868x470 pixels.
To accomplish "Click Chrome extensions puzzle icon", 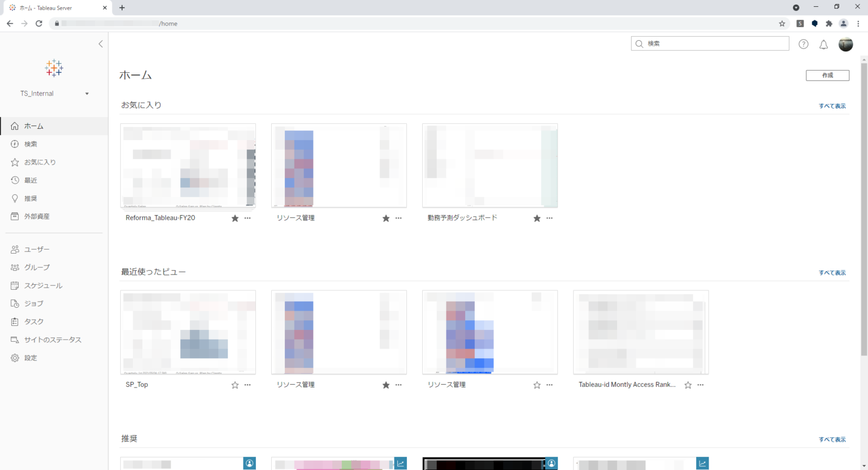I will (829, 24).
